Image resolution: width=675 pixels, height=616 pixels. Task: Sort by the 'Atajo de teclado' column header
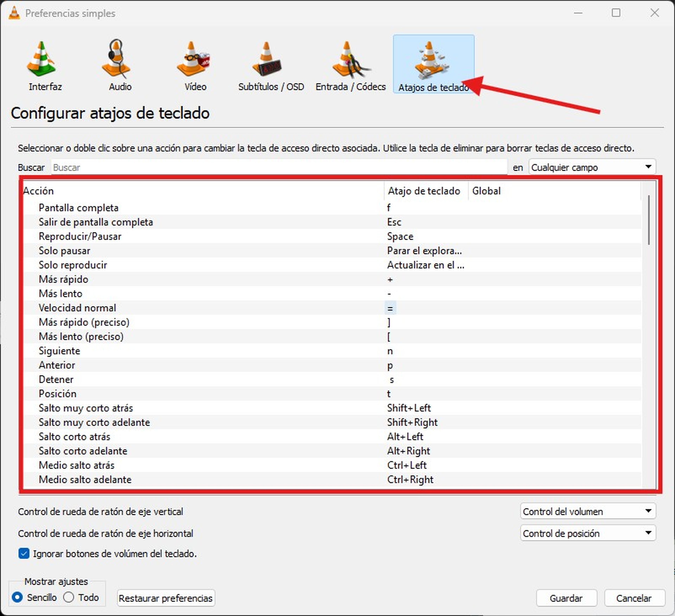pos(426,191)
